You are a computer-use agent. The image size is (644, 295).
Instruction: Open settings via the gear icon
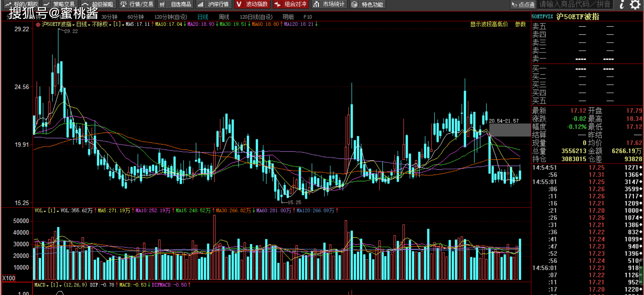(635, 4)
